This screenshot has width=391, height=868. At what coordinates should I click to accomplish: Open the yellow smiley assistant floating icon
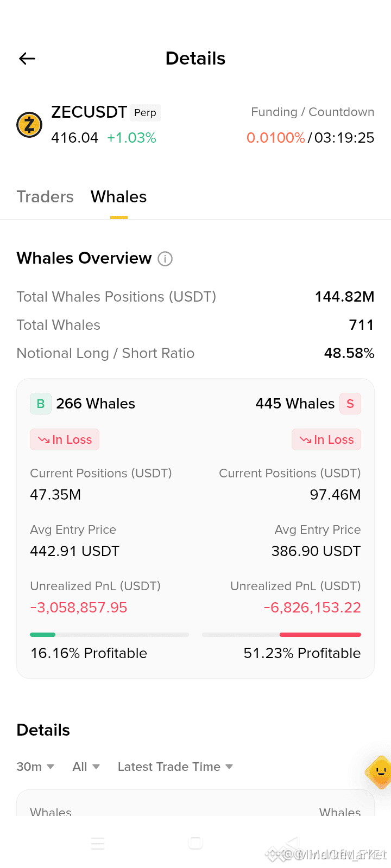coord(379,771)
